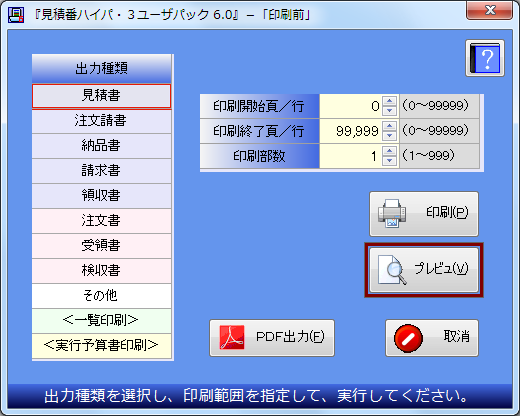520x416 pixels.
Task: Export using PDF出力(F) button
Action: click(x=272, y=338)
